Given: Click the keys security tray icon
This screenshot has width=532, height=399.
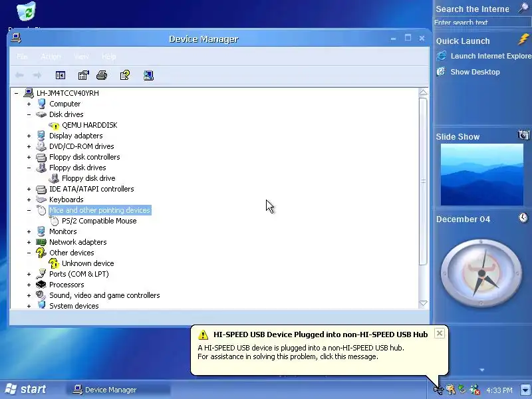Looking at the screenshot, I should point(451,390).
